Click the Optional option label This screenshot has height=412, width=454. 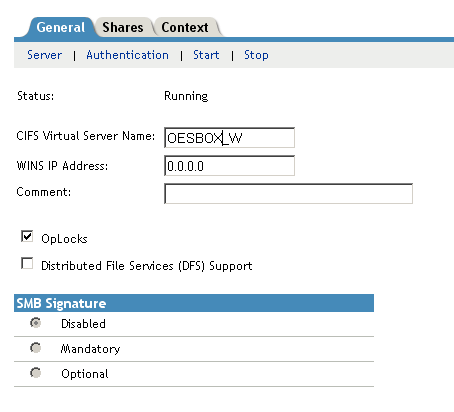pyautogui.click(x=85, y=374)
